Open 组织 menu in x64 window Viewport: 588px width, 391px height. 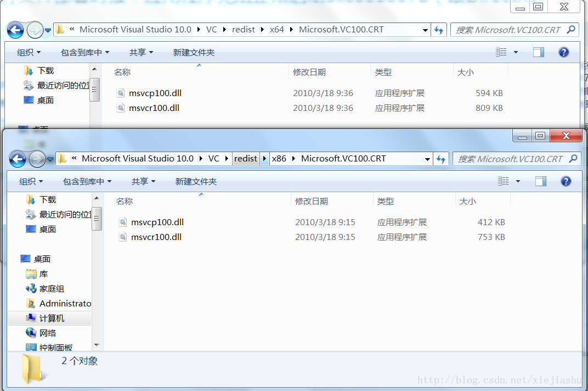(x=29, y=53)
